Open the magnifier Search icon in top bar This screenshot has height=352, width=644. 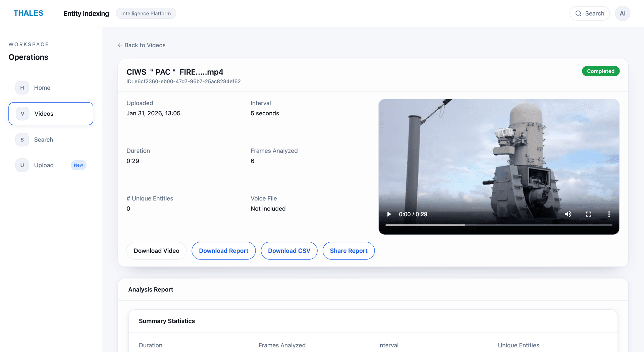pos(578,13)
